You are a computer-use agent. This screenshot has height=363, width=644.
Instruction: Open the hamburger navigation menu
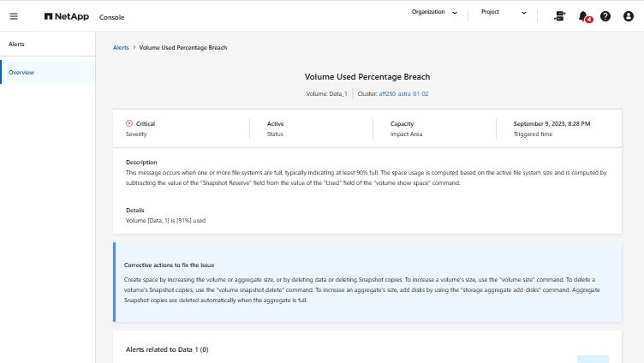[14, 16]
